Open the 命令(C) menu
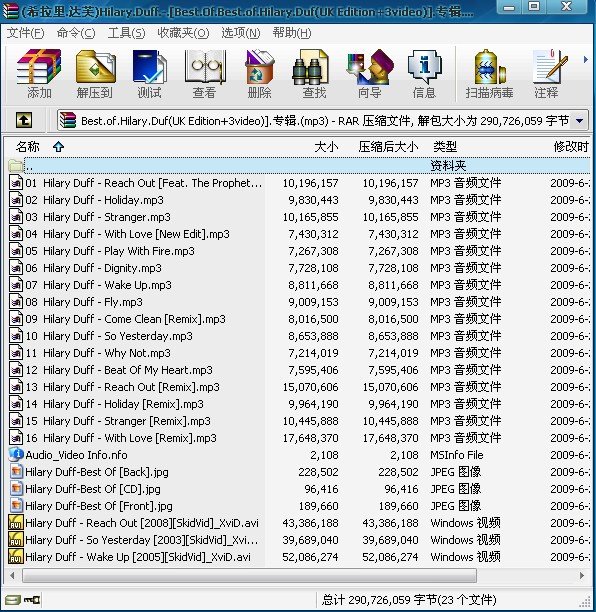 [76, 33]
